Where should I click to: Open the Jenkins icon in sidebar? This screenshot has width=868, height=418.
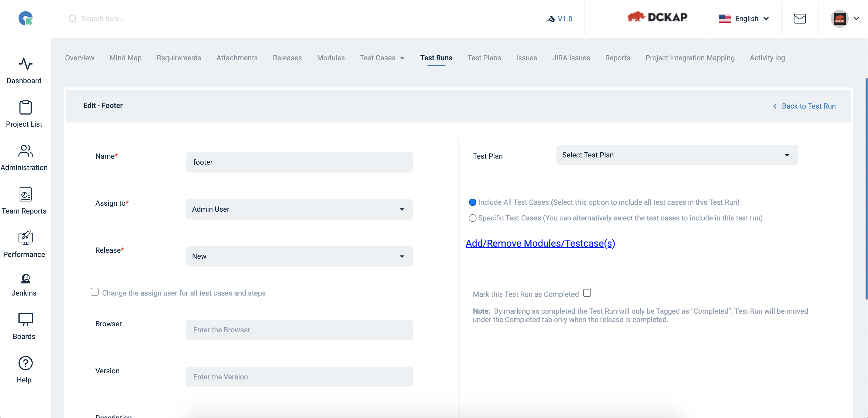click(x=25, y=279)
